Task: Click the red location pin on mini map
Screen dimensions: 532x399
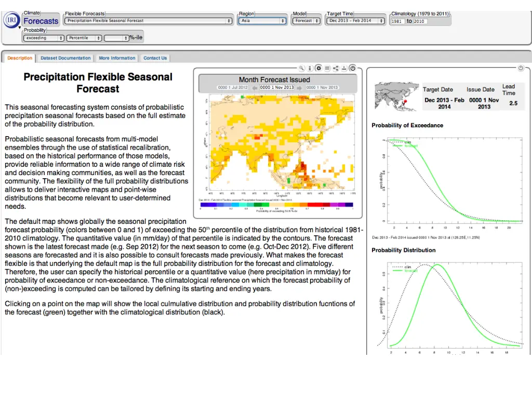Action: (x=405, y=101)
